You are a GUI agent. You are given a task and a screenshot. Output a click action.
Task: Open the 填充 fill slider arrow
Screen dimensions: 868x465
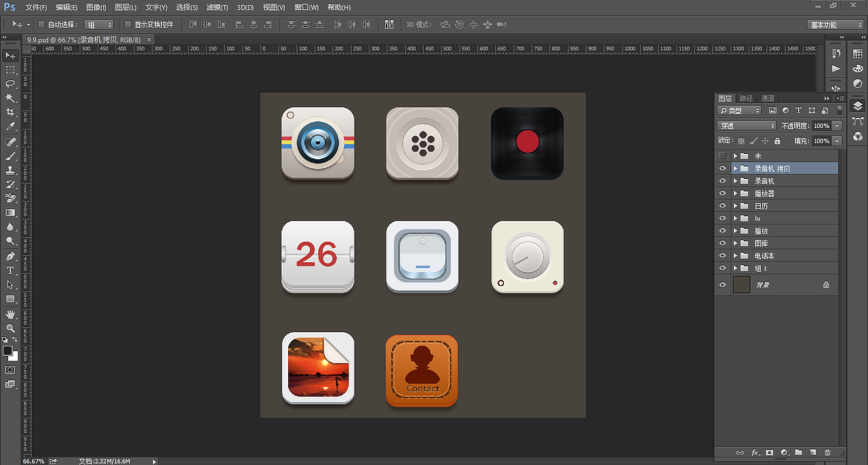pyautogui.click(x=837, y=141)
